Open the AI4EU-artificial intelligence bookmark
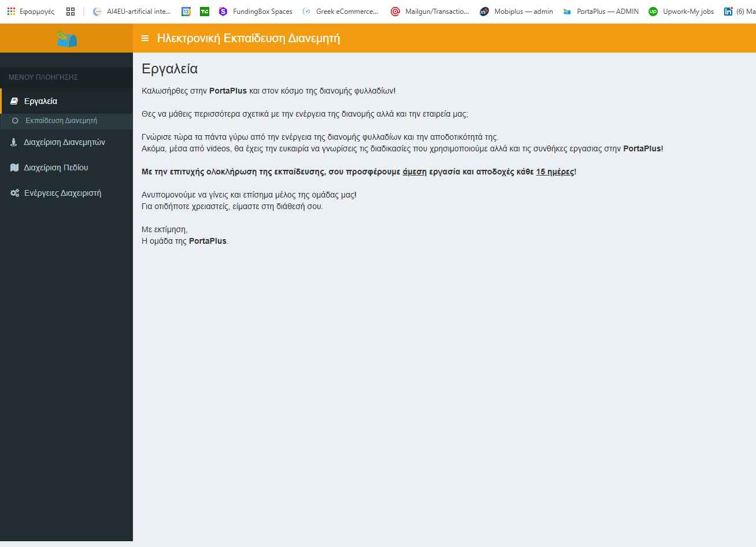756x547 pixels. pyautogui.click(x=132, y=12)
